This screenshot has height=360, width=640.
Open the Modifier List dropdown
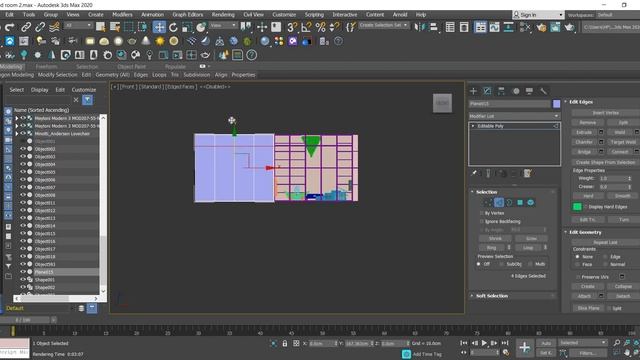click(514, 116)
